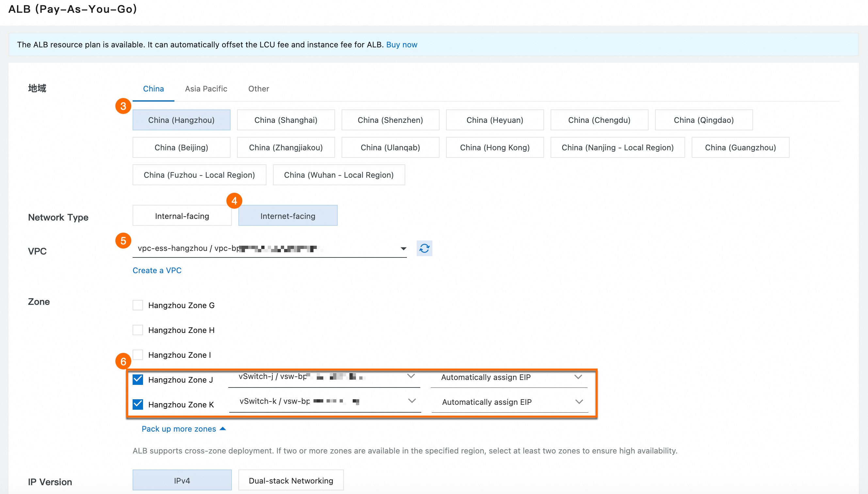Select the China (Shanghai) region

pos(285,120)
